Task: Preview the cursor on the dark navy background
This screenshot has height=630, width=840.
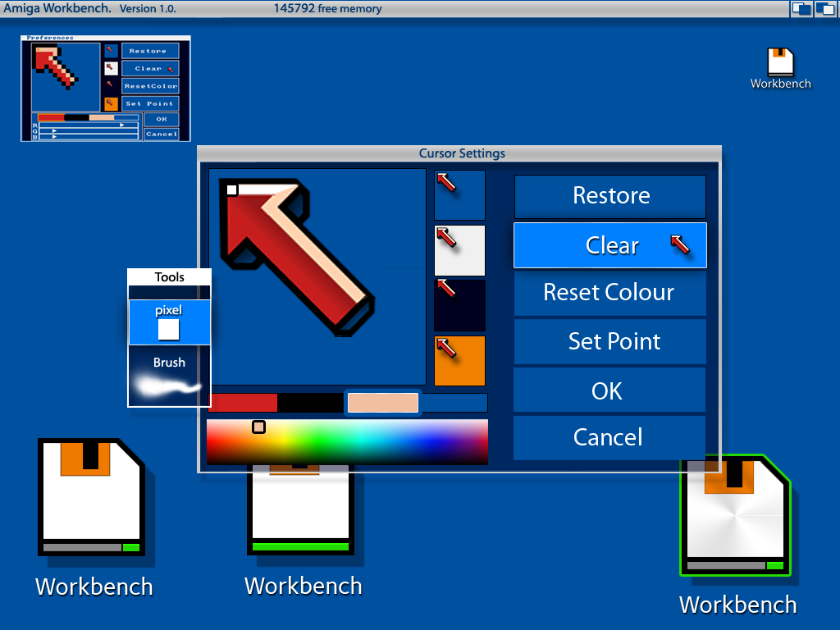Action: (x=459, y=305)
